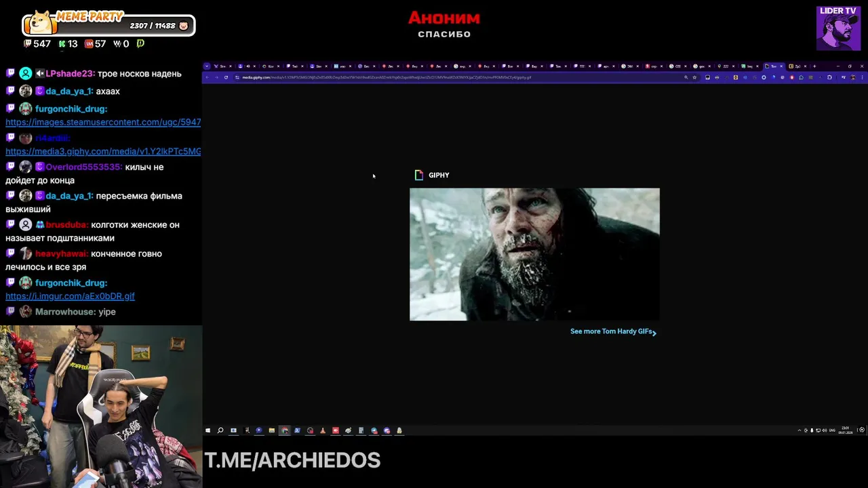The width and height of the screenshot is (868, 488).
Task: Open the yellow File Explorer folder on the taskbar
Action: (x=272, y=430)
